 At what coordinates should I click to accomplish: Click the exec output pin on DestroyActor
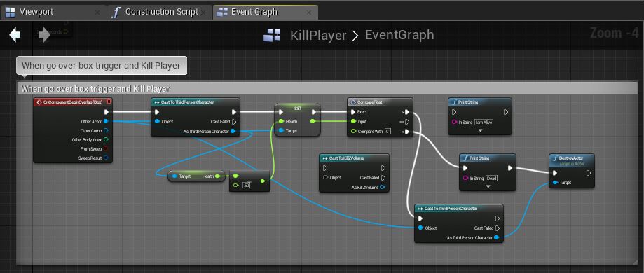click(x=588, y=173)
